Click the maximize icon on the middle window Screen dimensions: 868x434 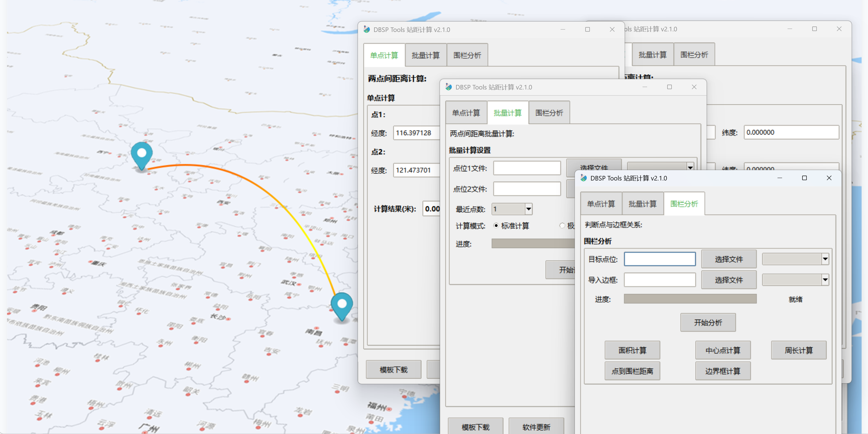[669, 87]
